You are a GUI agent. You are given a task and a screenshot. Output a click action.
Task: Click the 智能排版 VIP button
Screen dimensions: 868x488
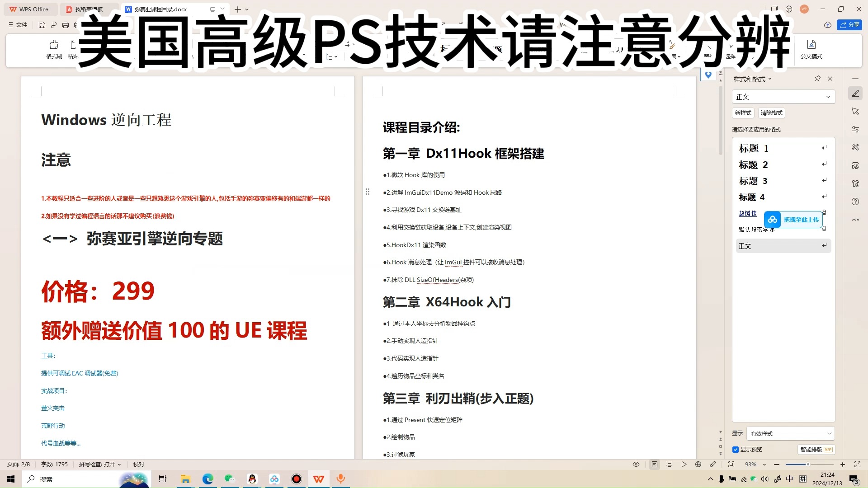(x=816, y=450)
